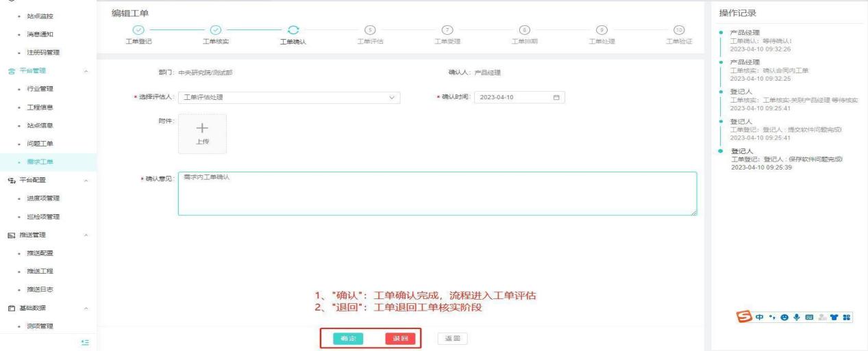This screenshot has height=351, width=868.
Task: Click the collapse sidebar icon at bottom
Action: click(x=84, y=340)
